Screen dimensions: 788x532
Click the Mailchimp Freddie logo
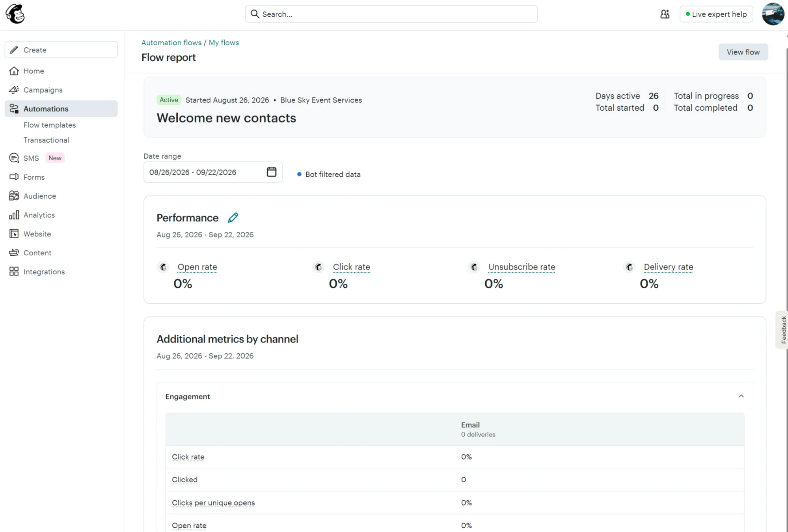click(x=15, y=14)
